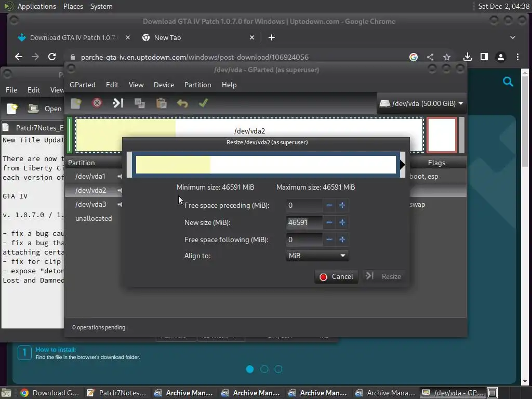Click the Uptodown search magnifier icon
The image size is (532, 399).
508,82
